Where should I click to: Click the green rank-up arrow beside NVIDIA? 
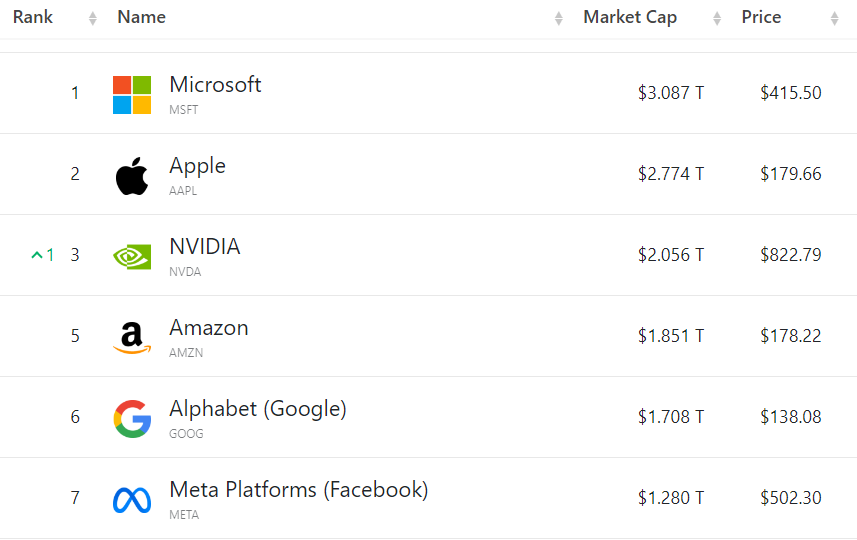37,255
